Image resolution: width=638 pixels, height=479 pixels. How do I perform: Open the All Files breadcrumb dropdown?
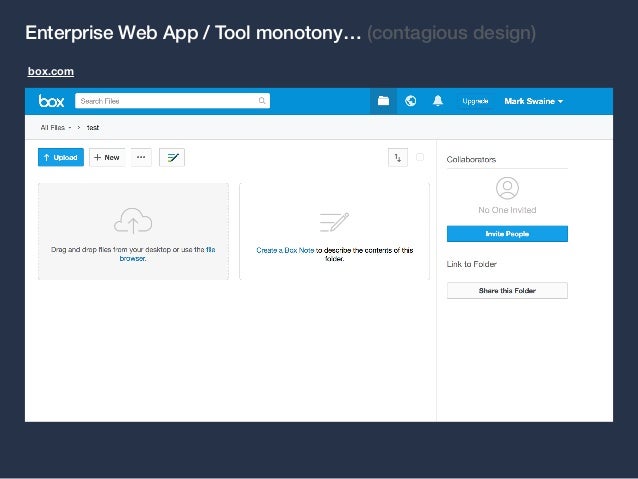pyautogui.click(x=56, y=128)
